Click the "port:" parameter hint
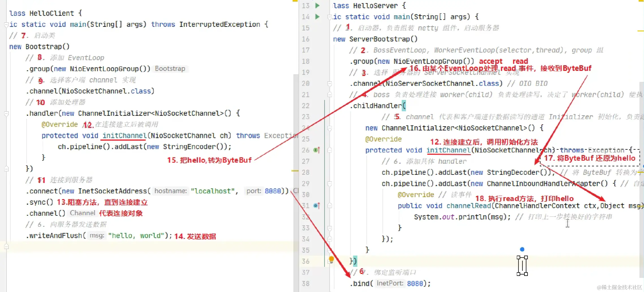Screen dimensions: 644x292 (x=254, y=191)
